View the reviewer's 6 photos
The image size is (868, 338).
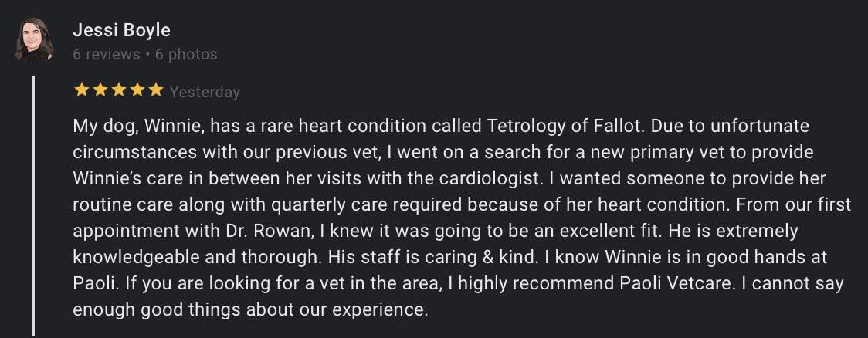click(186, 54)
